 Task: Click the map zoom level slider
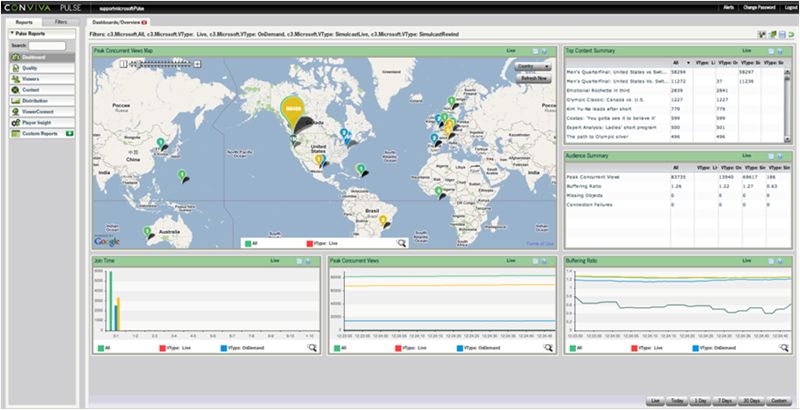click(x=160, y=64)
